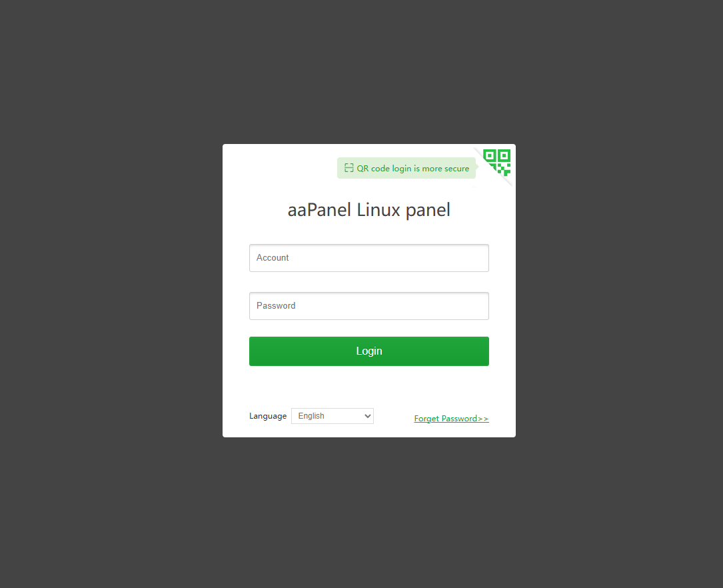
Task: Click the 'aaPanel Linux panel' heading
Action: 369,210
